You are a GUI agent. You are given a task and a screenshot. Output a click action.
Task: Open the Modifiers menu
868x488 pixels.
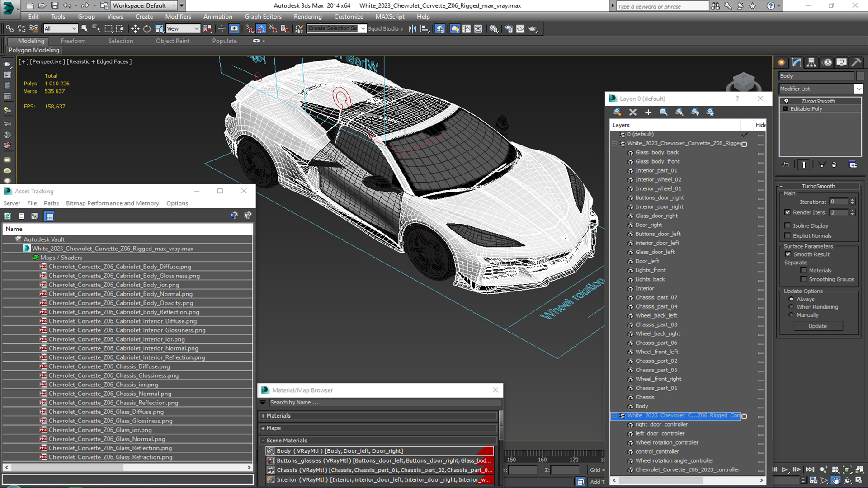pos(178,17)
